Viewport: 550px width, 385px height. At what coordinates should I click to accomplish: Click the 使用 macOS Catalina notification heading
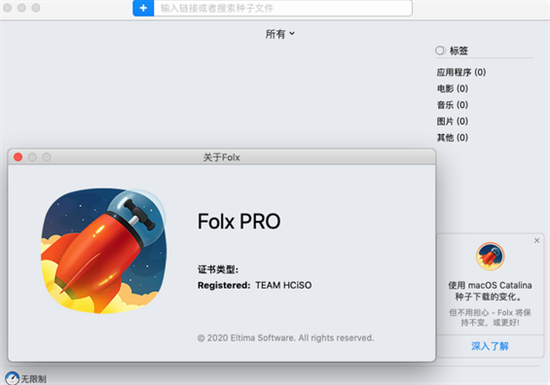pos(490,291)
